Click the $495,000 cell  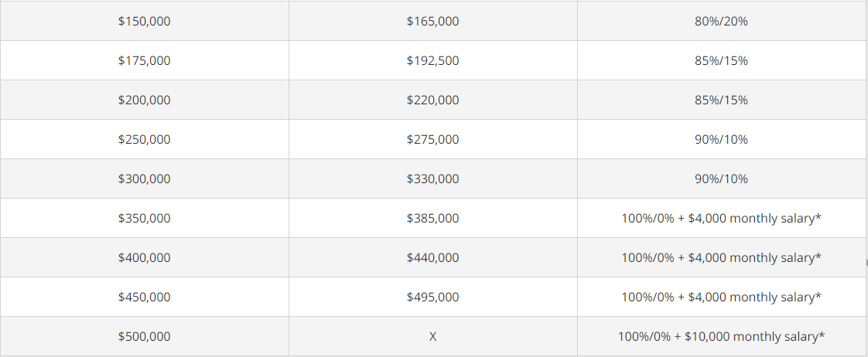pos(432,297)
